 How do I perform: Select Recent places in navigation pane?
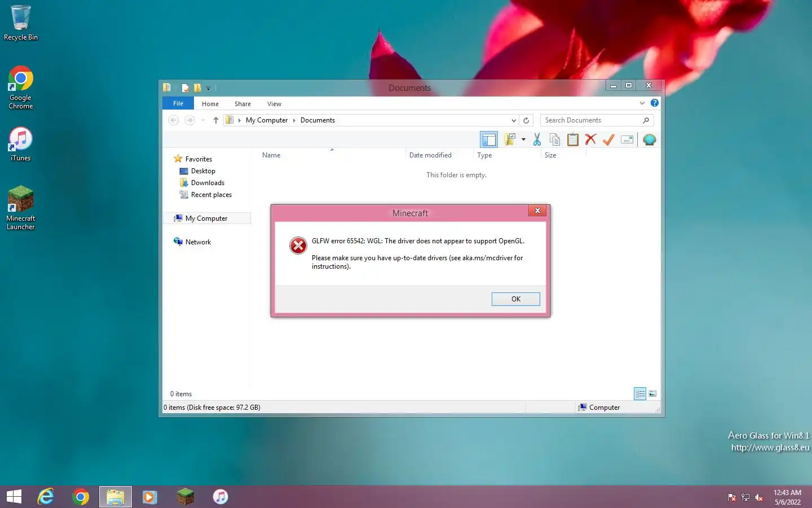(205, 195)
